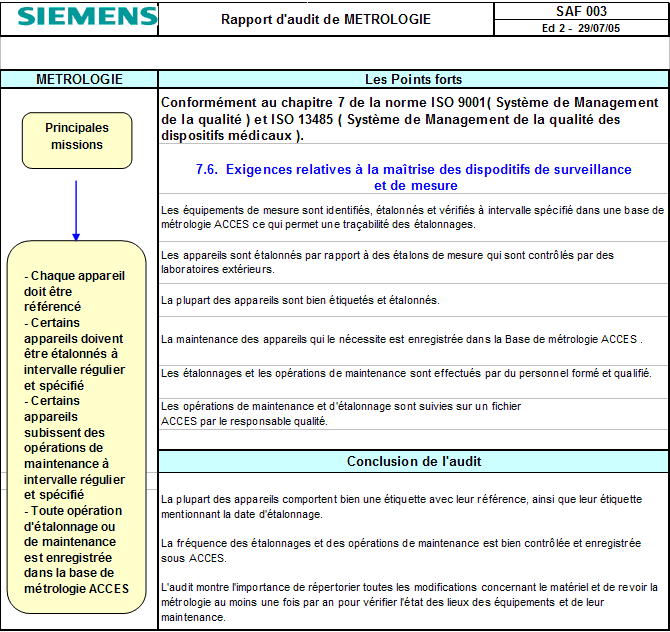Select the "Conclusion de l'audit" header
Image resolution: width=670 pixels, height=632 pixels.
point(413,461)
